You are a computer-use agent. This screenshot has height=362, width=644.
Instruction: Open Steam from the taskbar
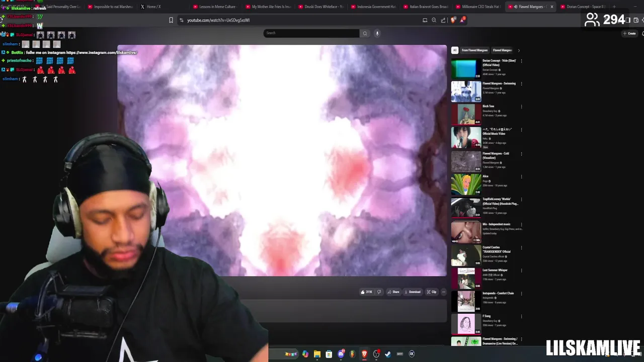pyautogui.click(x=388, y=354)
